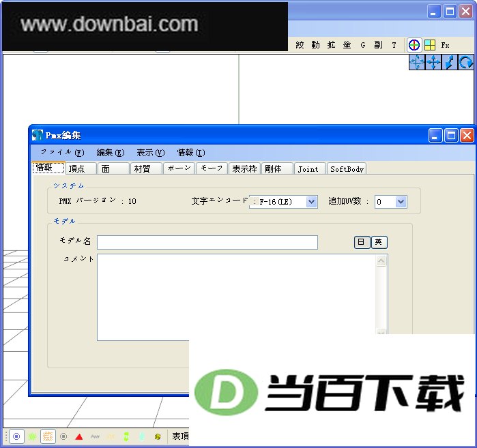Click the 日 language button
477x448 pixels.
click(x=362, y=242)
